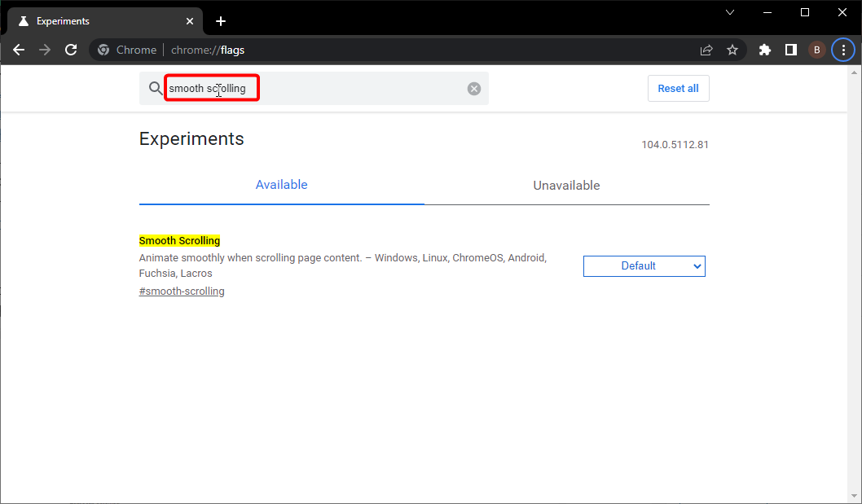Go back to the previous page

pyautogui.click(x=19, y=50)
